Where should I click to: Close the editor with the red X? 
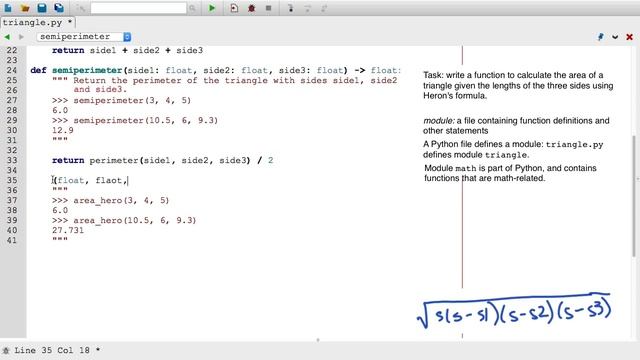(629, 37)
